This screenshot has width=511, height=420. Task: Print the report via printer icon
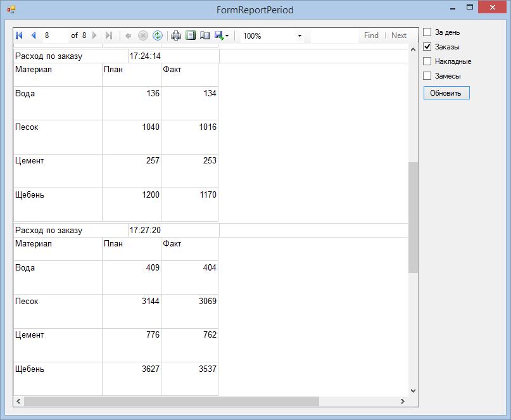click(x=176, y=35)
